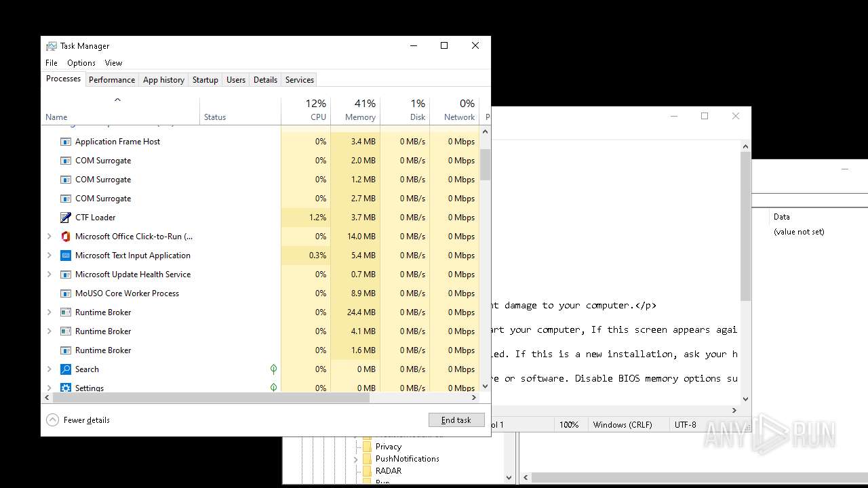Click the Microsoft Update Health Service icon
The image size is (868, 488).
(x=66, y=274)
